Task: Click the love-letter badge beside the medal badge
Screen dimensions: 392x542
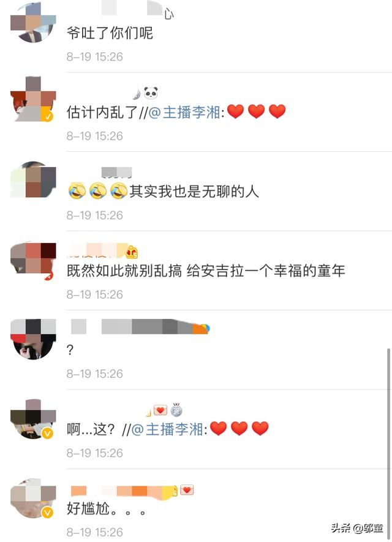Action: [160, 410]
